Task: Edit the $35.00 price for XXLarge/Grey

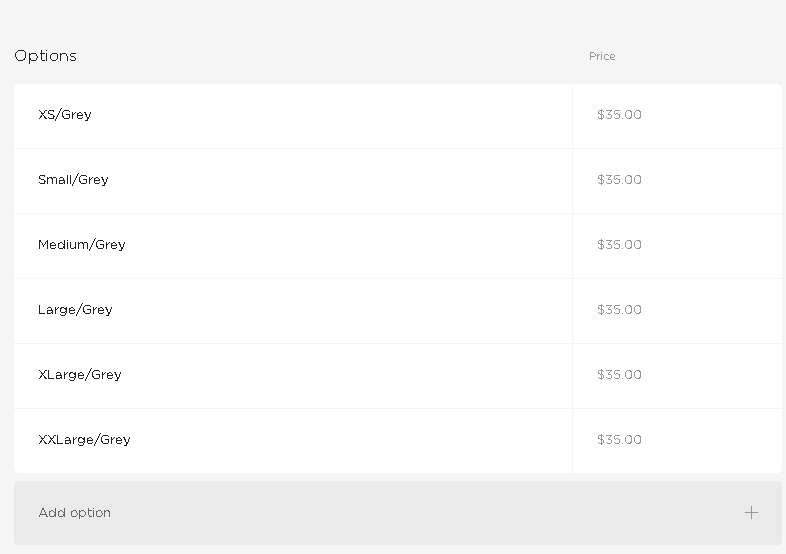Action: pos(677,441)
